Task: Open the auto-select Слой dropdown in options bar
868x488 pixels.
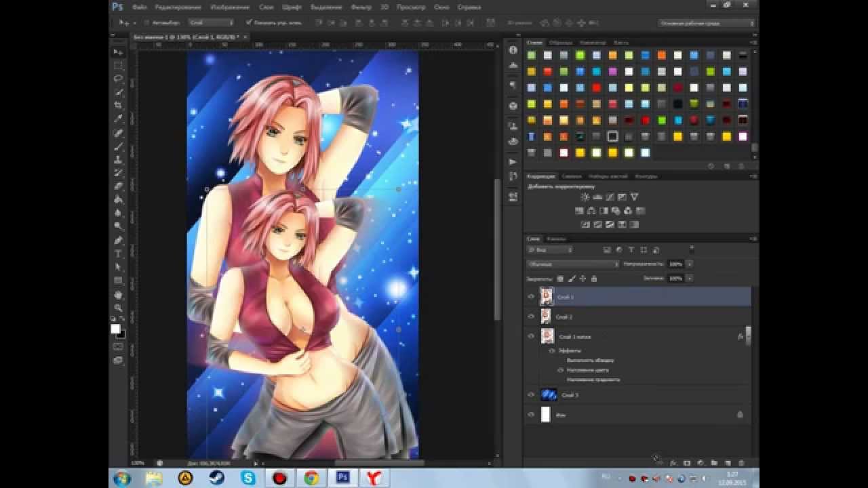Action: (x=211, y=22)
